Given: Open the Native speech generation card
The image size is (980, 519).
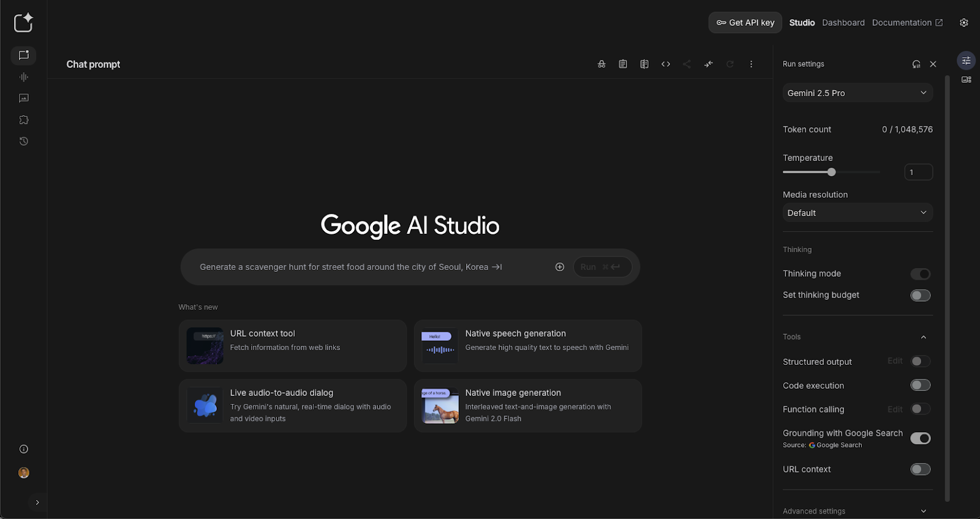Looking at the screenshot, I should click(528, 346).
